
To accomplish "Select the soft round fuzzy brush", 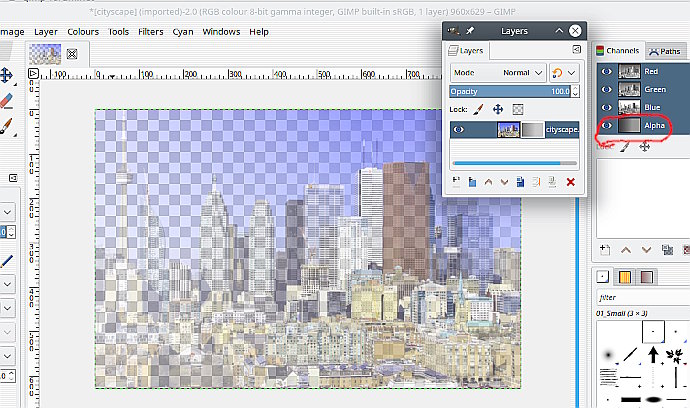I will [x=609, y=355].
